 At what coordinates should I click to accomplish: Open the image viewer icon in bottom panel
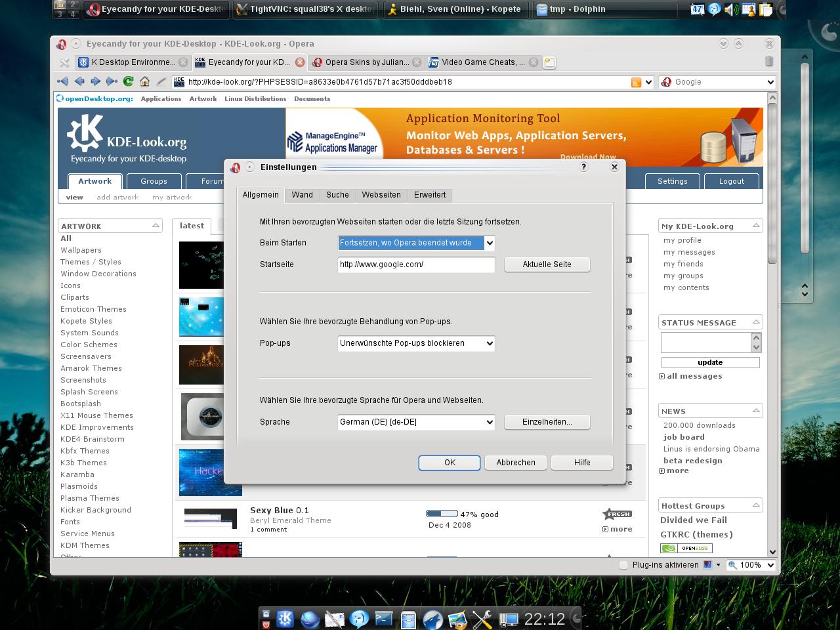457,618
